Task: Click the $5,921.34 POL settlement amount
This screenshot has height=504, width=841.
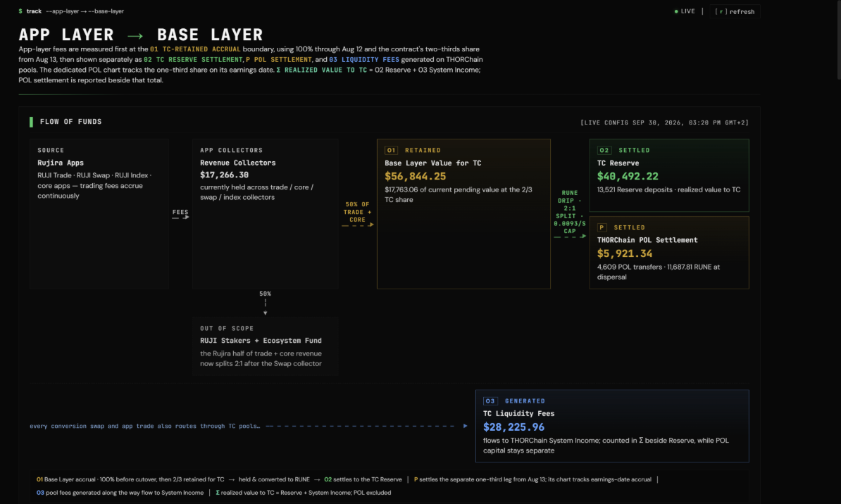Action: click(x=625, y=253)
